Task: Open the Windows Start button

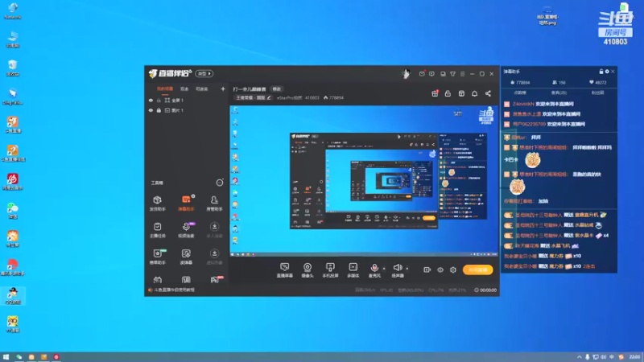Action: click(x=6, y=357)
